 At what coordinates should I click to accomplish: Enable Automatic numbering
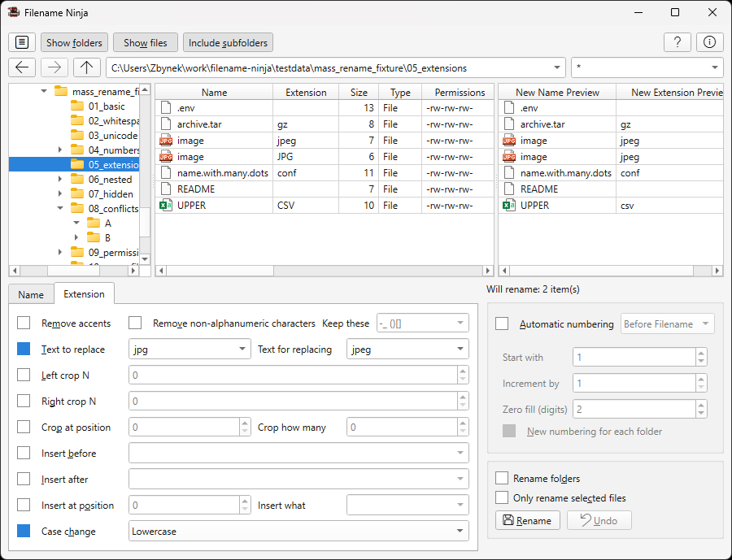[x=501, y=323]
